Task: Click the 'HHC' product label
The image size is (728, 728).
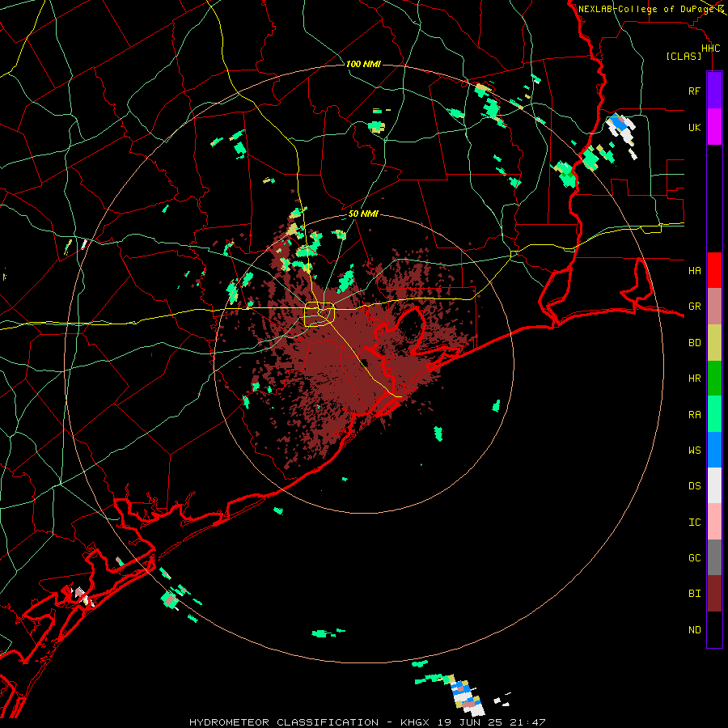Action: click(710, 49)
